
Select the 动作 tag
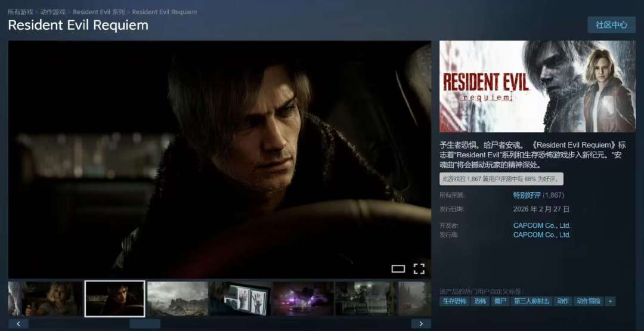tap(562, 301)
